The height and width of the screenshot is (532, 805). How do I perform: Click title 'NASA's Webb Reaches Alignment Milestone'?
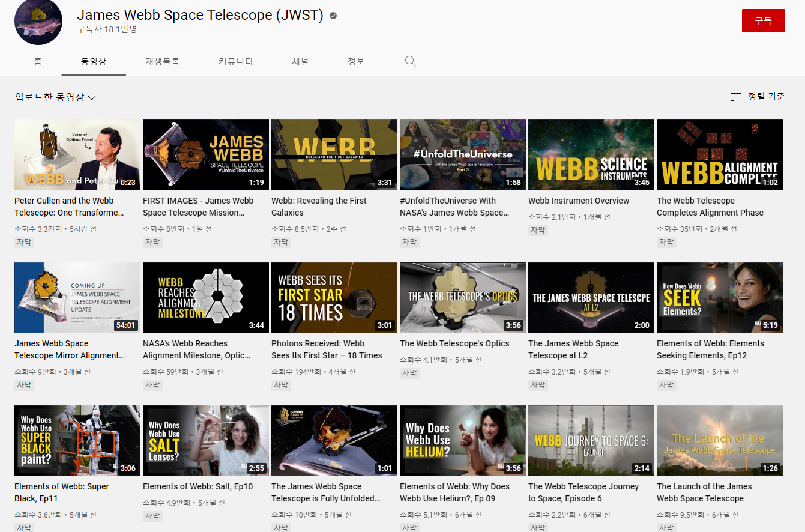[197, 349]
